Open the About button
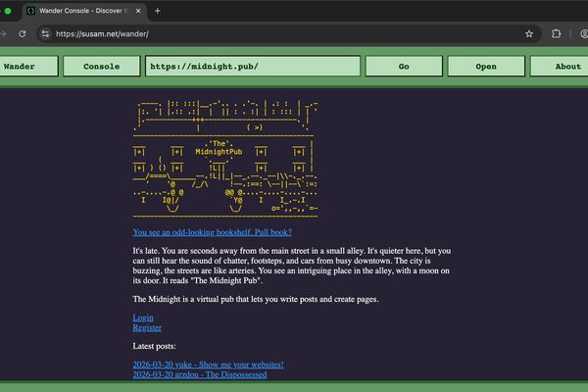Screen dimensions: 588x392 (x=560, y=67)
